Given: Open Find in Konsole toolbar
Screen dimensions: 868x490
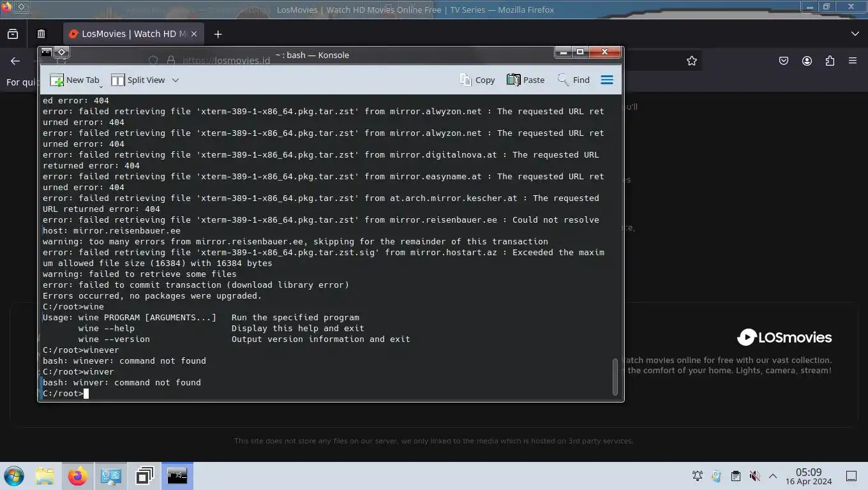Looking at the screenshot, I should coord(573,80).
